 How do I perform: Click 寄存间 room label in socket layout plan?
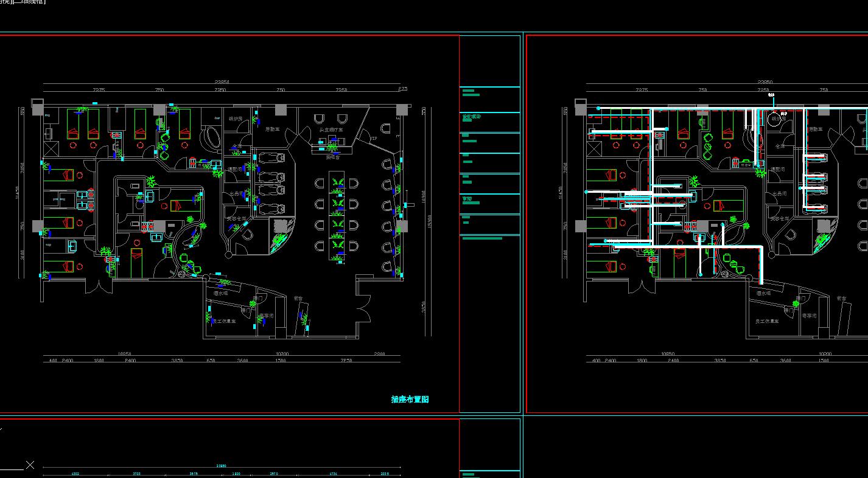[265, 316]
